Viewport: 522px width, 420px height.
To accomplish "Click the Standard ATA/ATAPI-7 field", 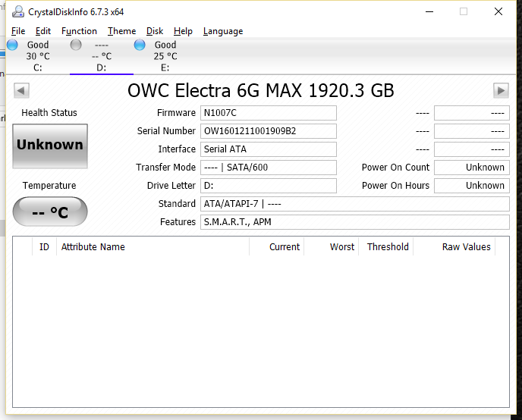I will [355, 204].
